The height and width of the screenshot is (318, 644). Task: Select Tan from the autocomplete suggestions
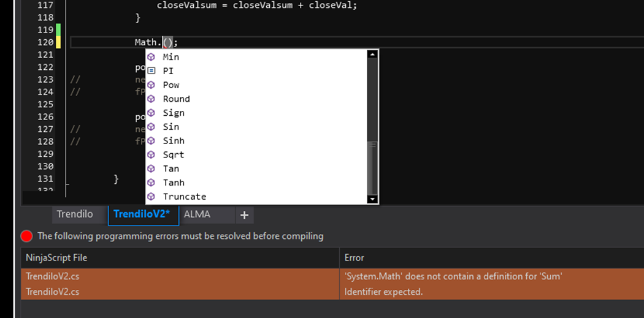(x=171, y=168)
